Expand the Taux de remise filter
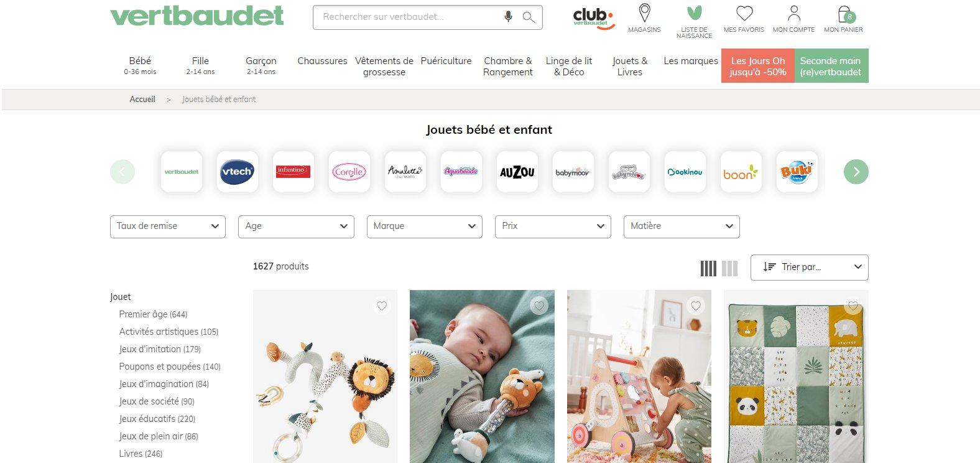Viewport: 980px width, 463px height. (168, 227)
